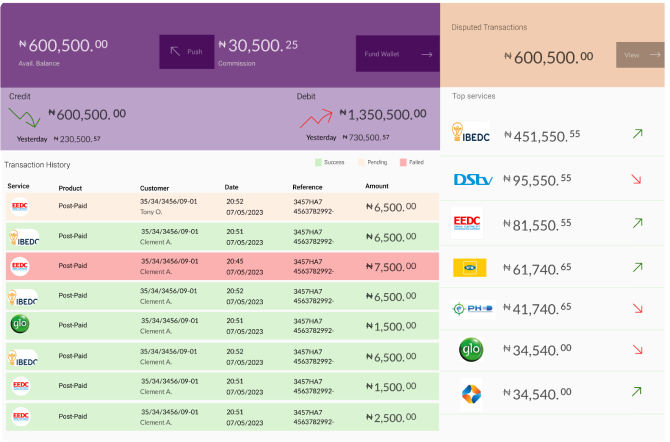Open the MTN yellow logo service
670x442 pixels.
(470, 268)
